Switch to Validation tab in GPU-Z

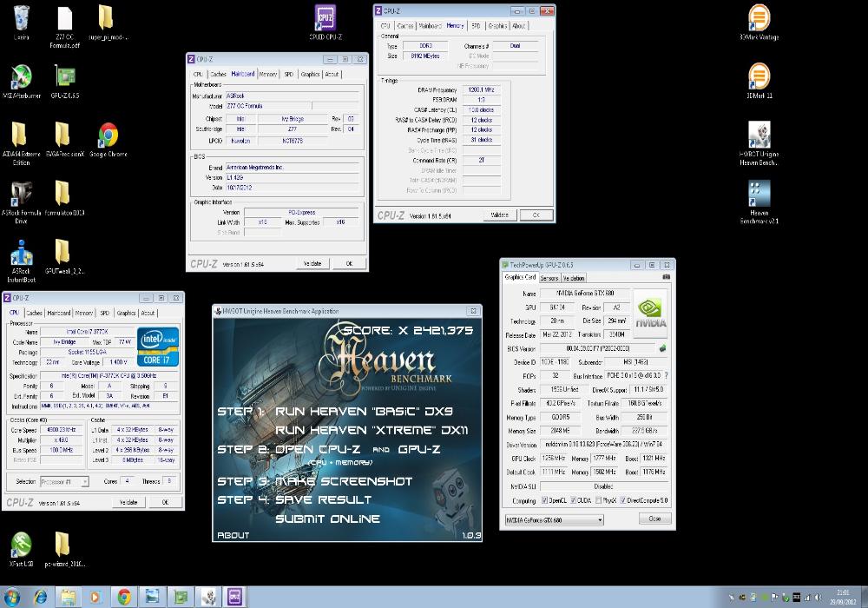pyautogui.click(x=574, y=278)
